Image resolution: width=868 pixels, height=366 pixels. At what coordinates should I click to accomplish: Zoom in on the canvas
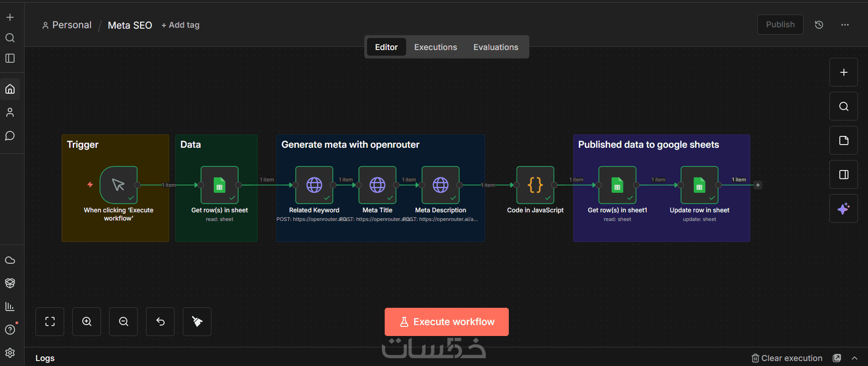pos(87,321)
